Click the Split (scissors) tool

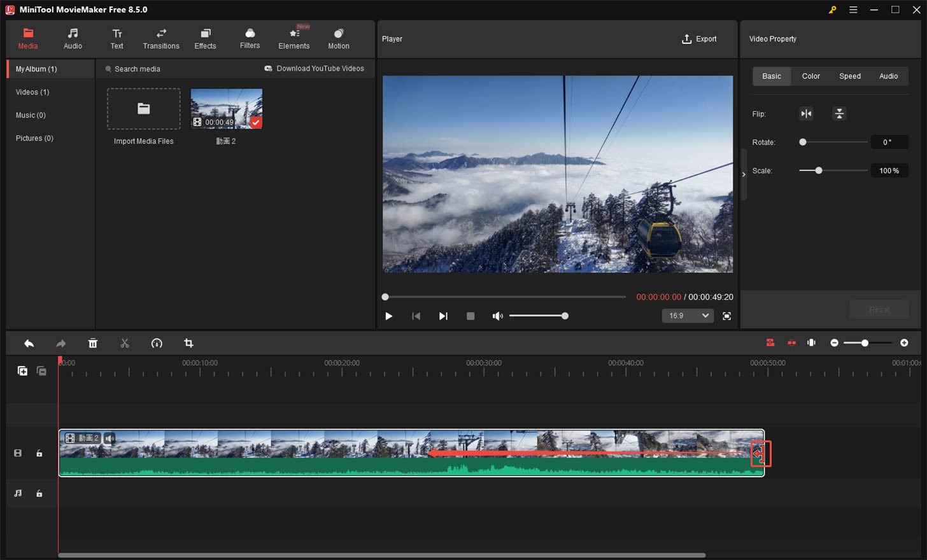(125, 343)
